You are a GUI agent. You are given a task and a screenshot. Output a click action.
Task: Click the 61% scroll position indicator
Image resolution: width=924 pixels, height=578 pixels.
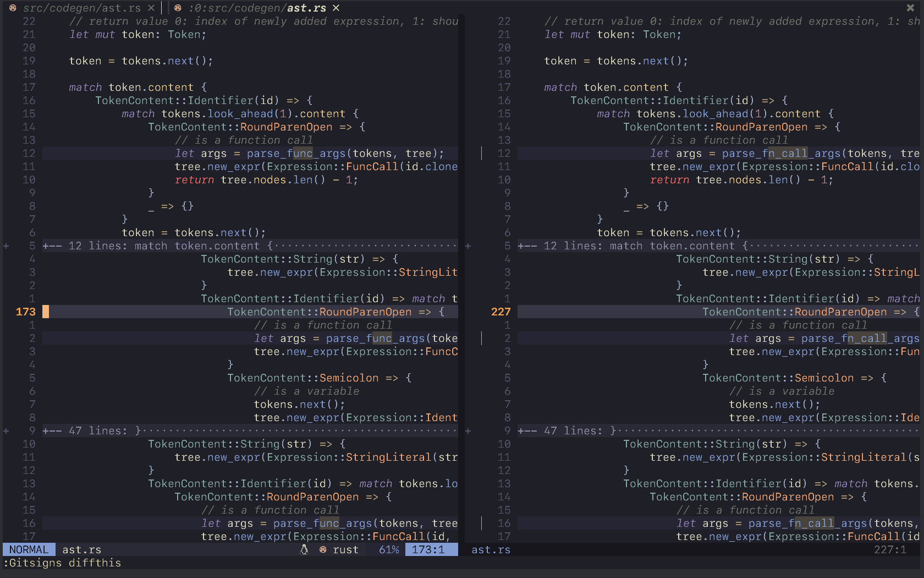389,549
